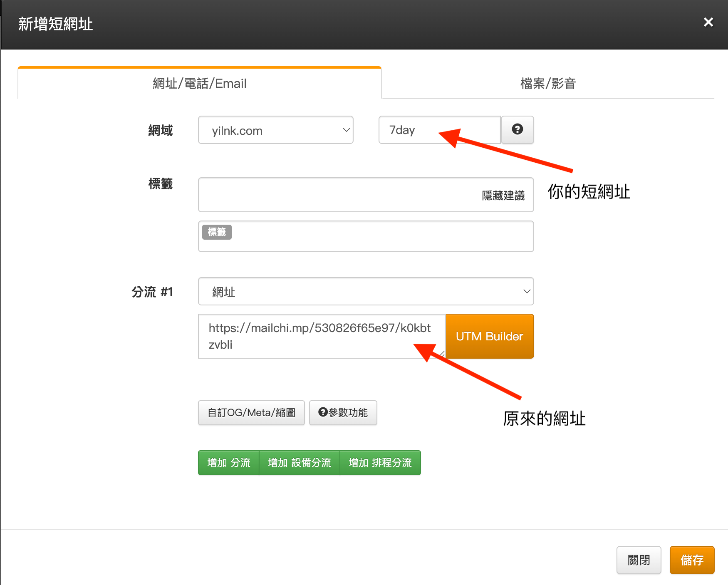
Task: Add a scheduled split with 增加 排程分流
Action: (380, 463)
